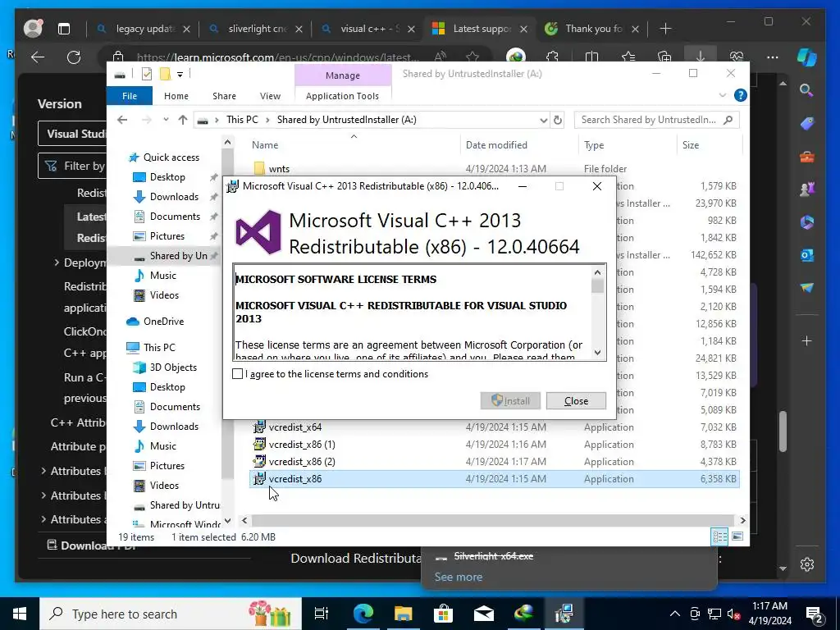This screenshot has width=840, height=630.
Task: Click the disabled Install button
Action: 510,400
